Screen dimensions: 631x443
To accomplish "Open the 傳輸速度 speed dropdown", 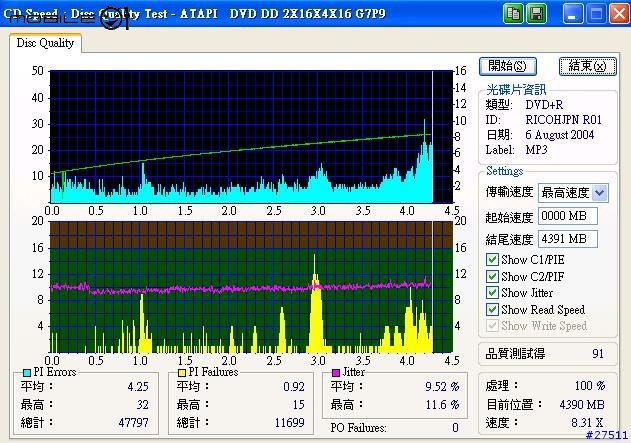I will click(x=600, y=193).
